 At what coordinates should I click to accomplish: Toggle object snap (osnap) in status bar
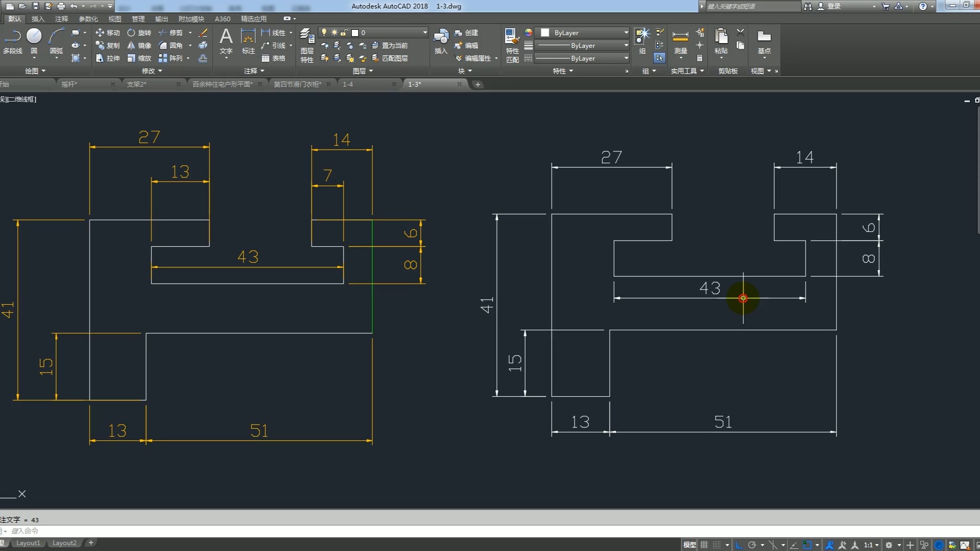pos(807,545)
